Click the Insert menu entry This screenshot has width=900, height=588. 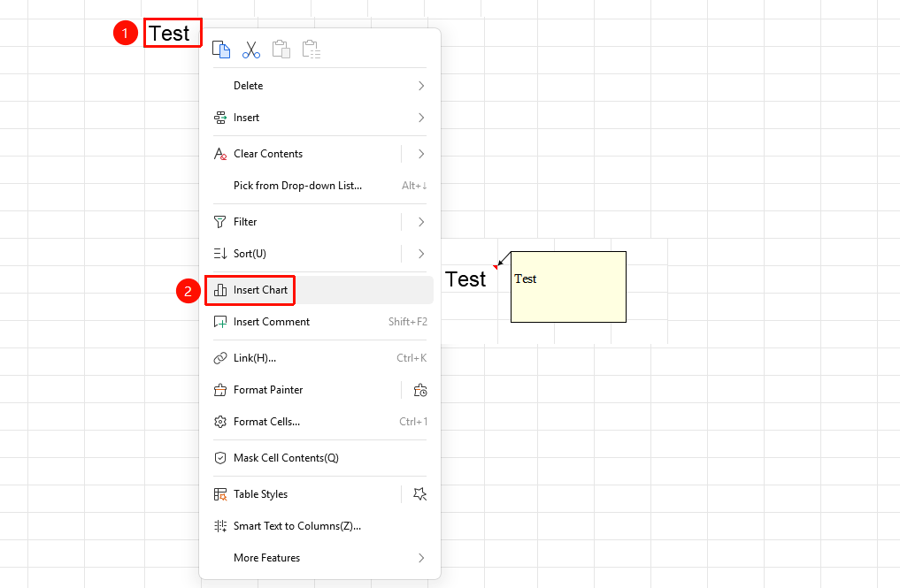pos(319,118)
